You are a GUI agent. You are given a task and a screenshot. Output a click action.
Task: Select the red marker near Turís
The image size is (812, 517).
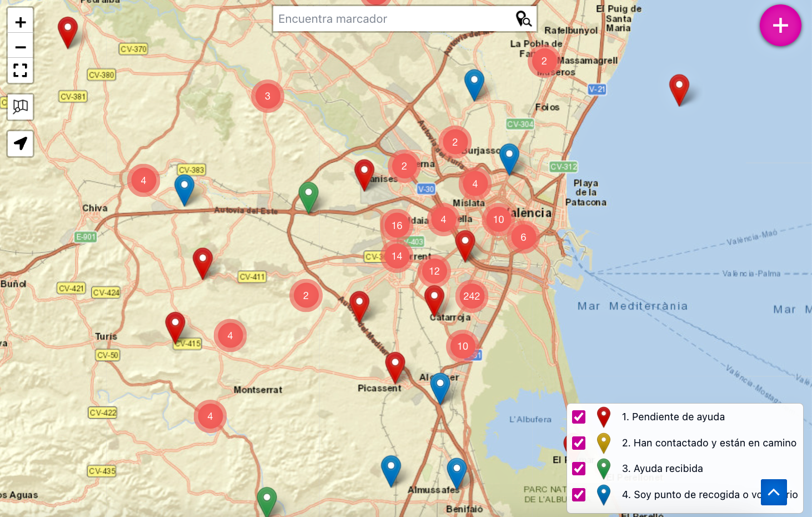coord(175,327)
